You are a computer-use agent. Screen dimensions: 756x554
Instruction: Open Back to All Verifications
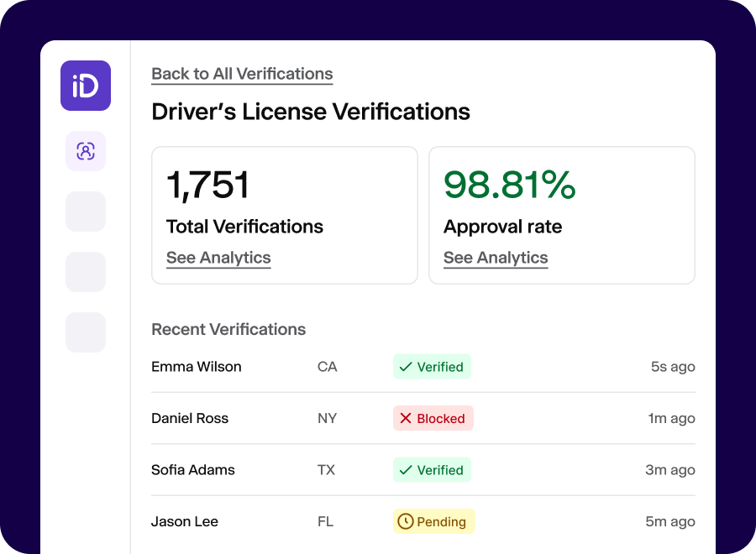[241, 74]
